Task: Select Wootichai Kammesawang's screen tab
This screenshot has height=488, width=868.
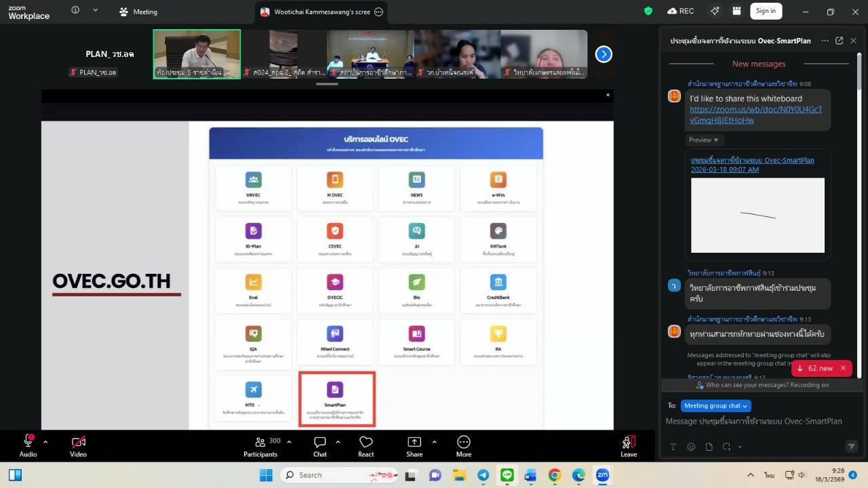Action: pos(315,12)
